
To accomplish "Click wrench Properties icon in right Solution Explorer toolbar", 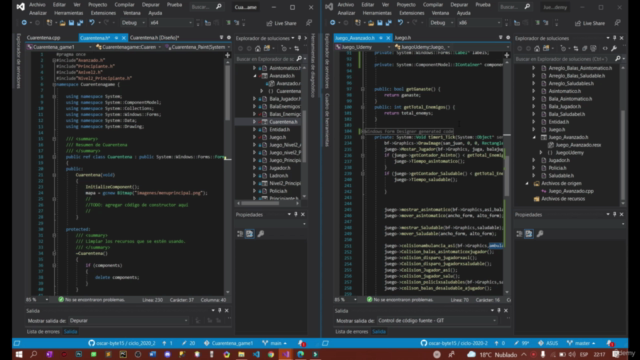I will point(613,49).
